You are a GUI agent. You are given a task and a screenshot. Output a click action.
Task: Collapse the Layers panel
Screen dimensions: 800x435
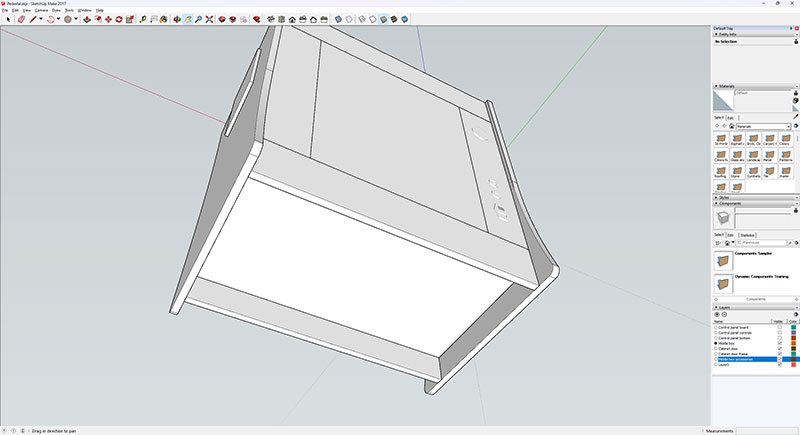click(716, 308)
